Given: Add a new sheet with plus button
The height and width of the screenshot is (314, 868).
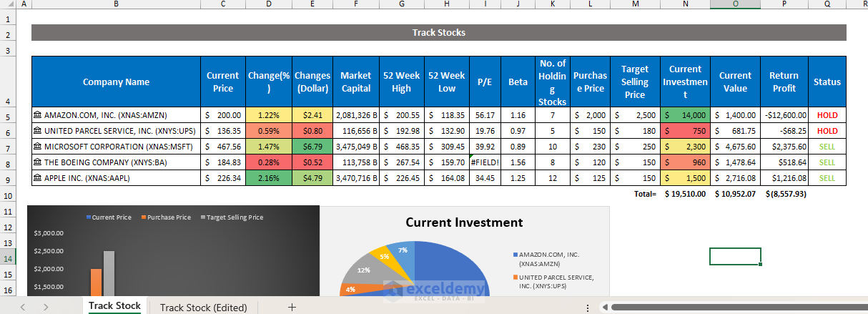Looking at the screenshot, I should point(292,307).
